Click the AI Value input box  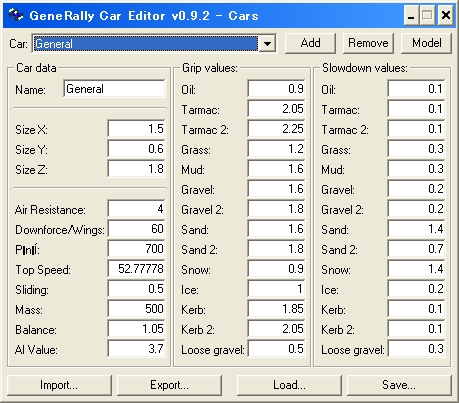[136, 349]
